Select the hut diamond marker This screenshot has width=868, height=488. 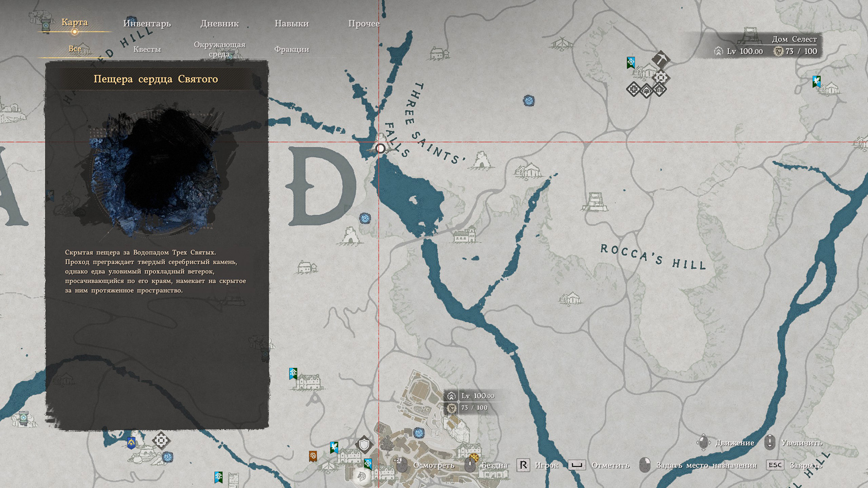tap(659, 89)
